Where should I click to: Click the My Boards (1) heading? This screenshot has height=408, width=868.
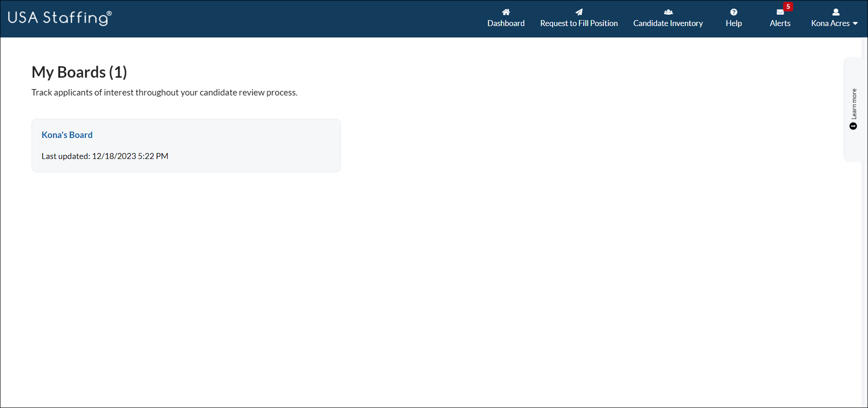(x=79, y=72)
